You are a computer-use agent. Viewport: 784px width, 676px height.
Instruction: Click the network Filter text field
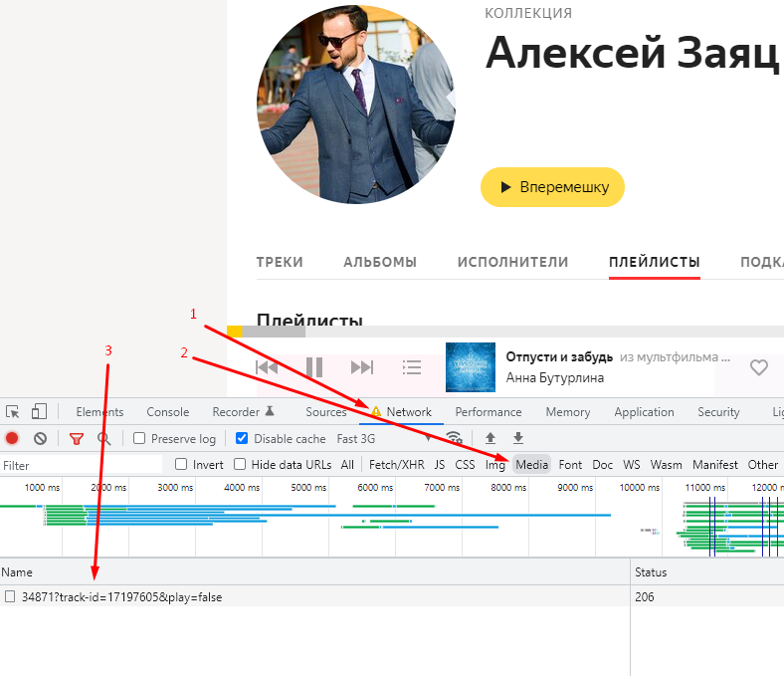point(80,465)
